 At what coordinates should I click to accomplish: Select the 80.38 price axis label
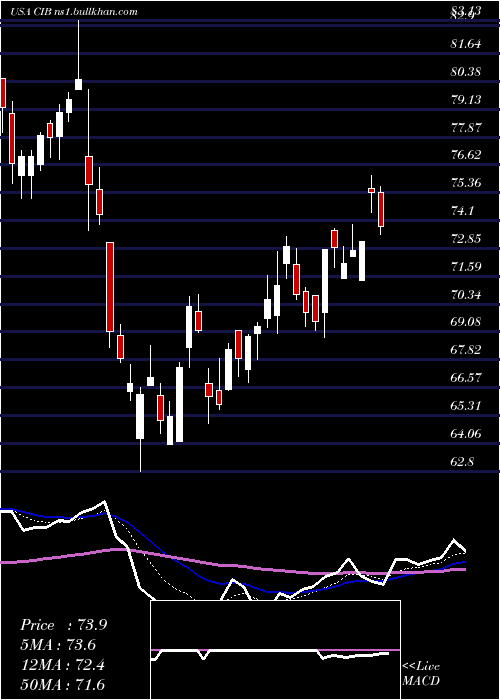pyautogui.click(x=466, y=71)
